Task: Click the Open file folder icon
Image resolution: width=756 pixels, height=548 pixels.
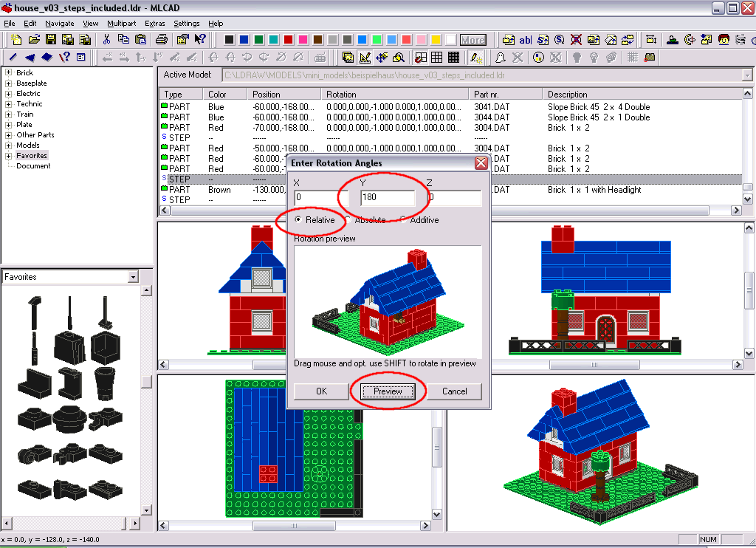Action: (x=34, y=40)
